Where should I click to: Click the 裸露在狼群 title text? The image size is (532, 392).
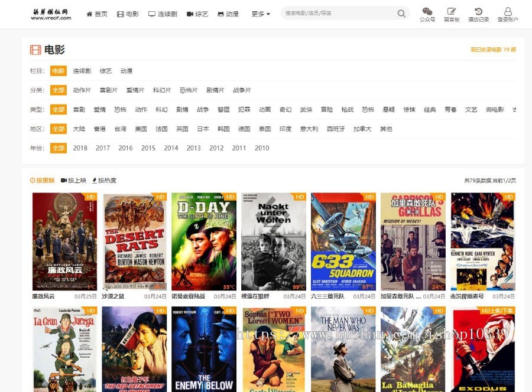255,296
